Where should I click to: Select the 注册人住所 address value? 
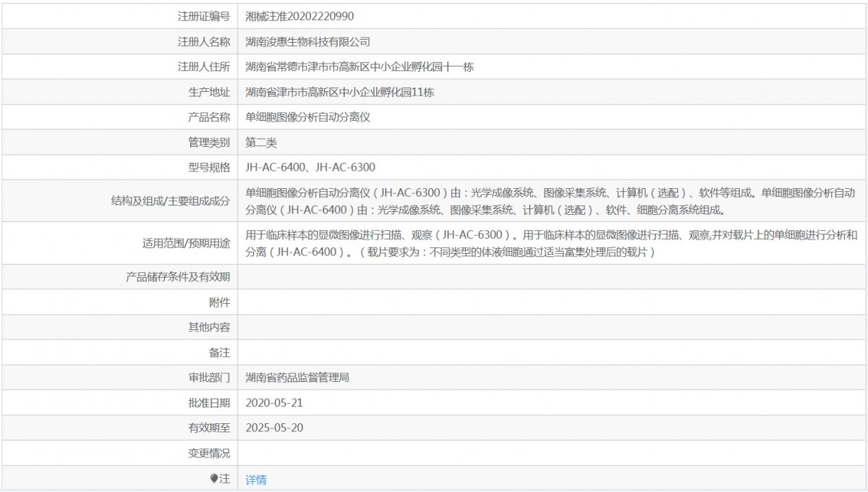pyautogui.click(x=359, y=67)
